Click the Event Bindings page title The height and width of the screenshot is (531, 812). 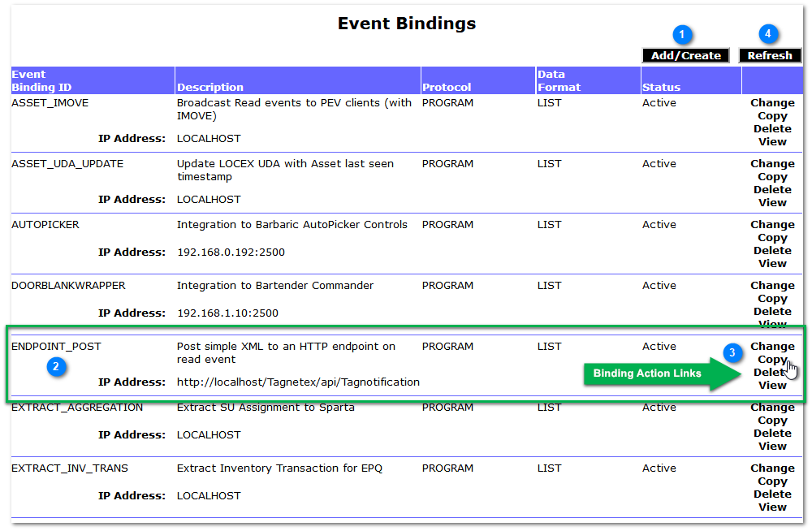coord(407,24)
